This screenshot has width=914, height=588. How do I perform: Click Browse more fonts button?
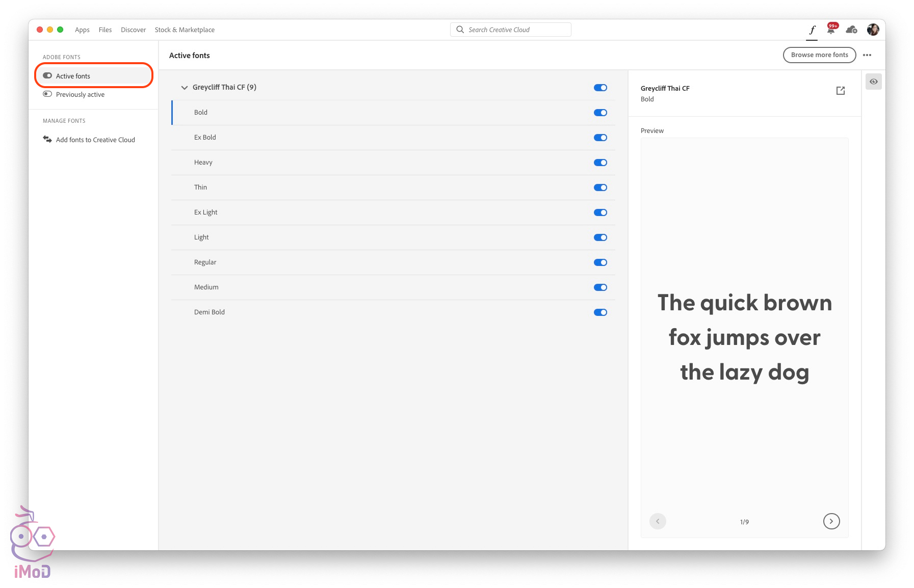point(819,55)
